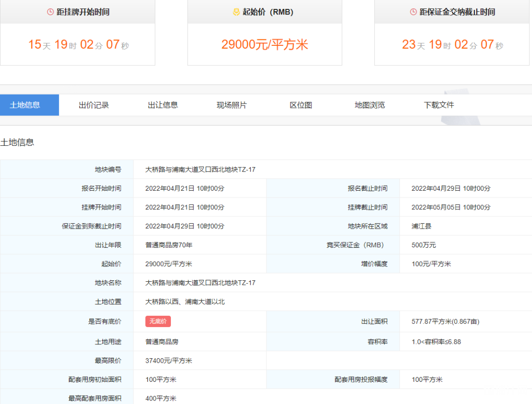Screen dimensions: 532x404
Task: Click the 土地信息 section heading
Action: (17, 142)
